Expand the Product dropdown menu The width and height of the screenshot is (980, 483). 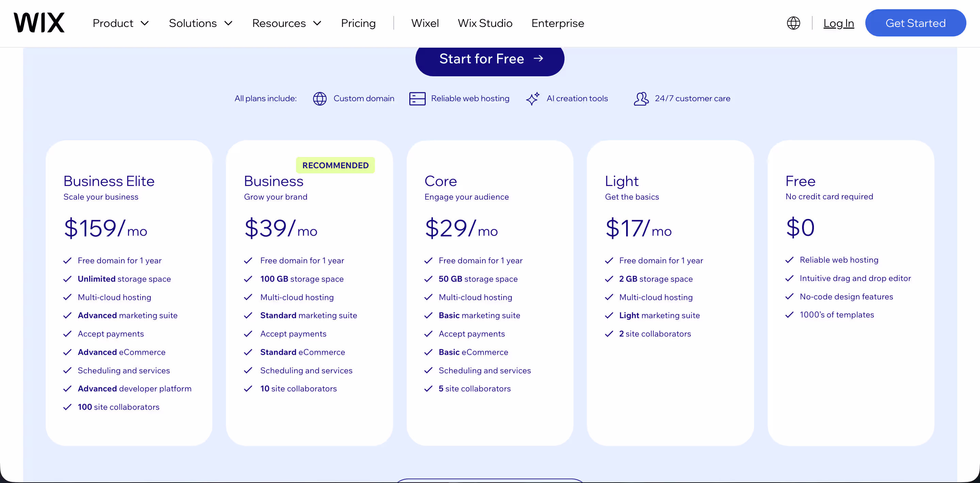[120, 23]
